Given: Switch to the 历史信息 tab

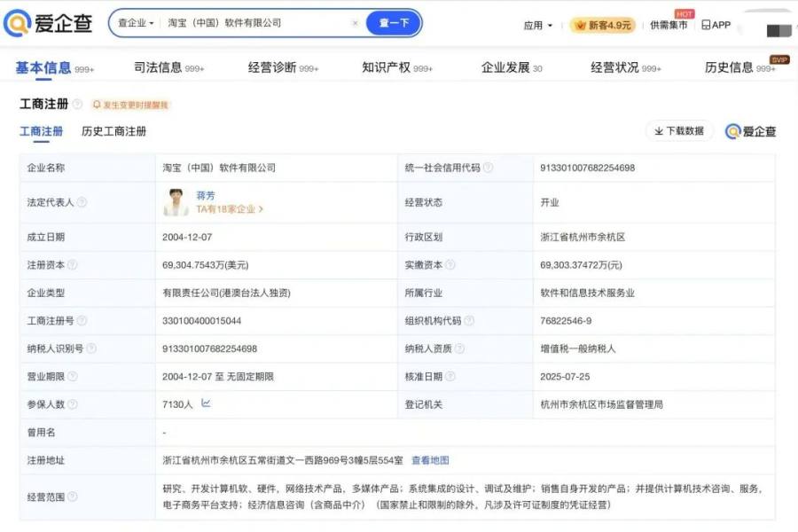Looking at the screenshot, I should coord(740,67).
